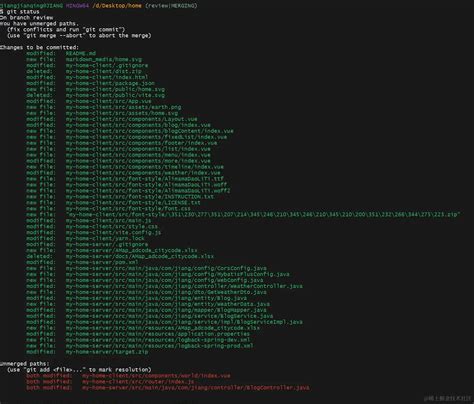Select the unmerged src/router/index.js path
This screenshot has height=404, width=474.
(x=110, y=382)
